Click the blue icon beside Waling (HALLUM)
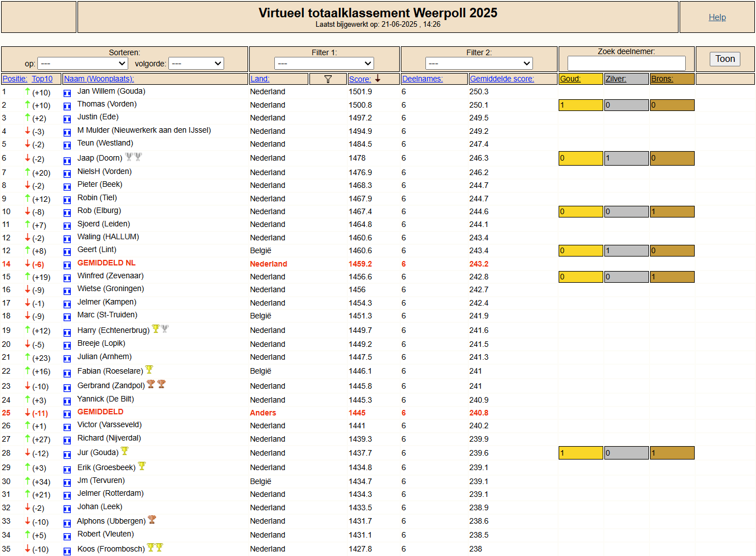 point(67,239)
